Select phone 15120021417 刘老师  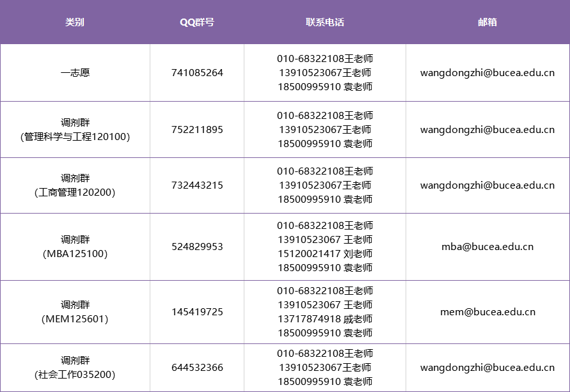click(325, 254)
